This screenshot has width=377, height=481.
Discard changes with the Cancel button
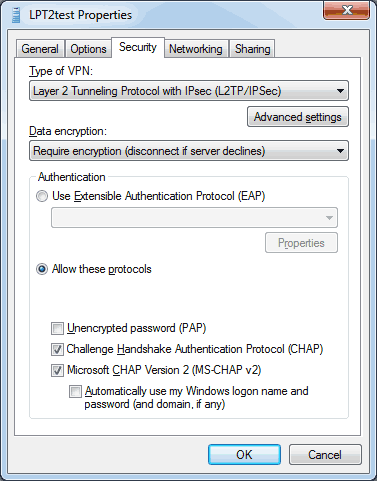click(x=325, y=454)
